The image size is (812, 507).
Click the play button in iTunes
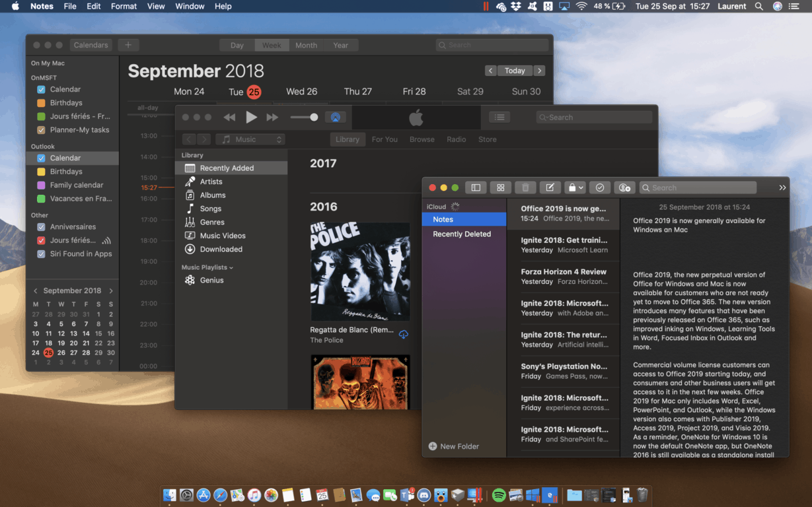251,117
